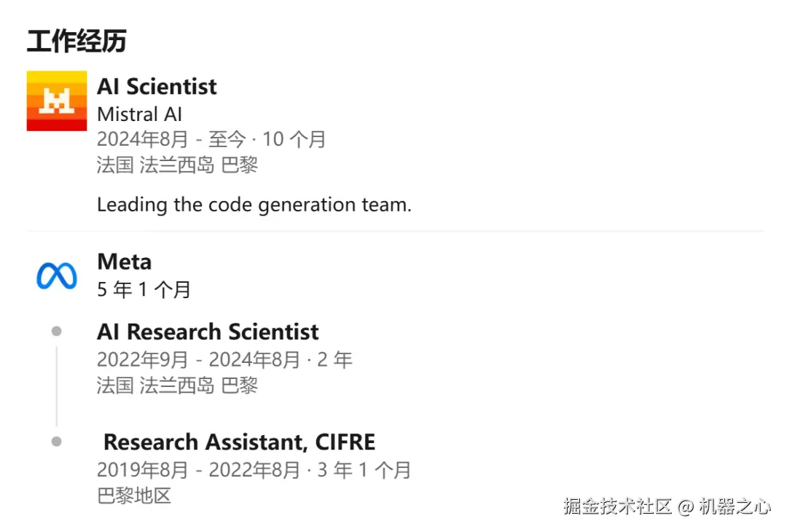Screen dimensions: 787x532
Task: Click the 掘金技术社区 @ 机器之心 watermark
Action: click(666, 506)
